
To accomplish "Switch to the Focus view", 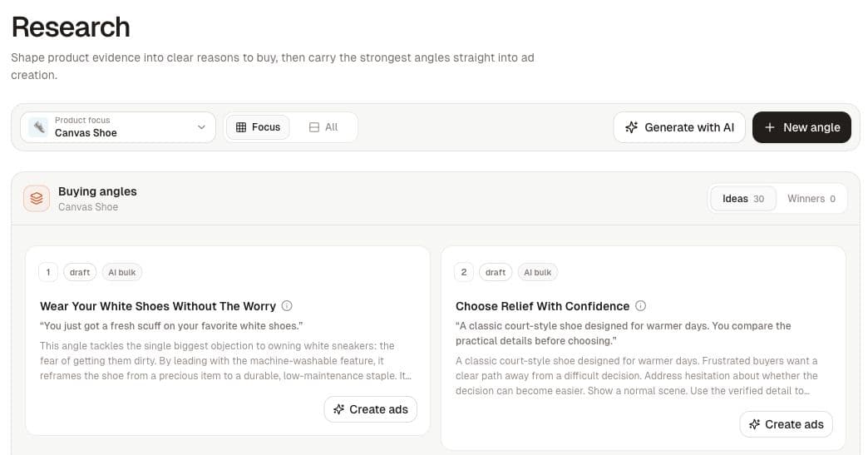I will pyautogui.click(x=258, y=127).
